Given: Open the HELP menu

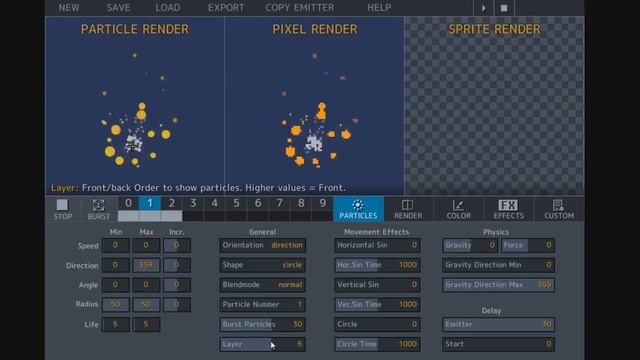Looking at the screenshot, I should coord(379,7).
